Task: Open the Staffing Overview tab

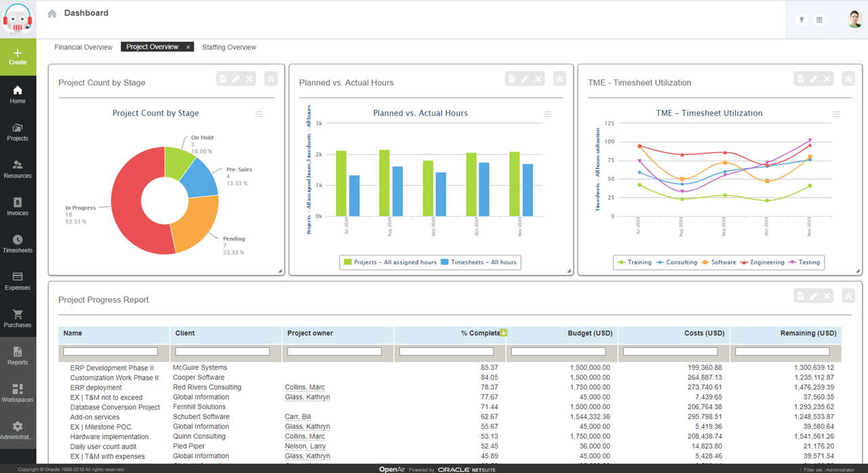Action: (x=229, y=47)
